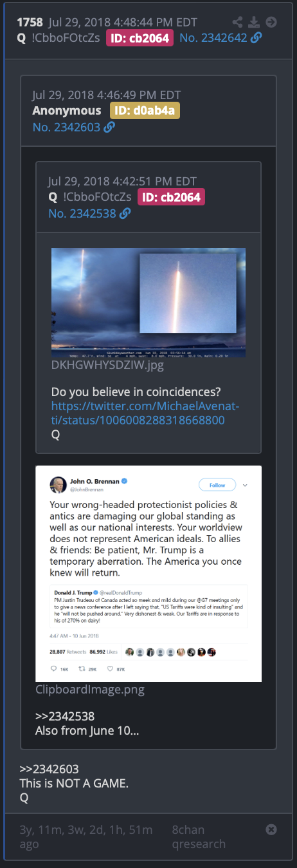Click chain link icon beside No. 2342538
The image size is (297, 868).
125,213
